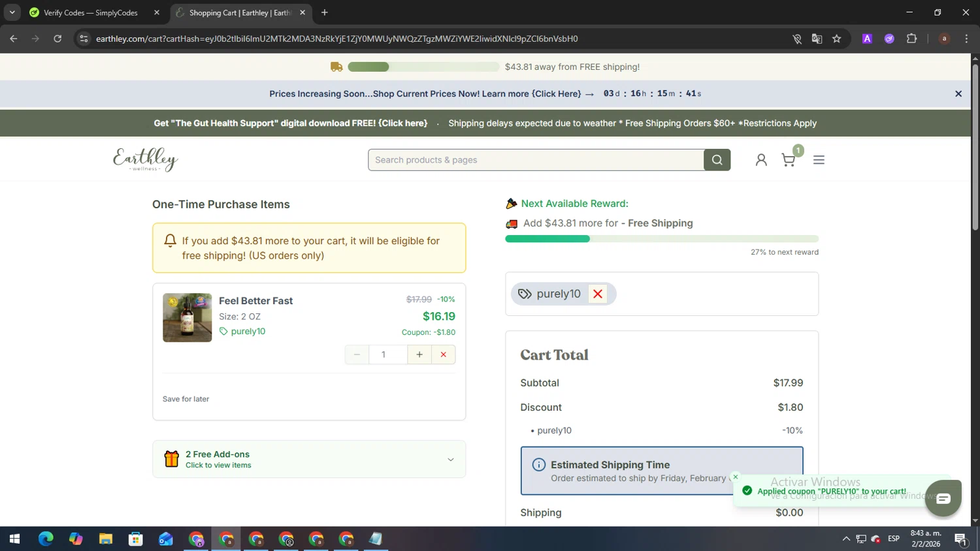
Task: Open the chat support widget
Action: point(943,498)
